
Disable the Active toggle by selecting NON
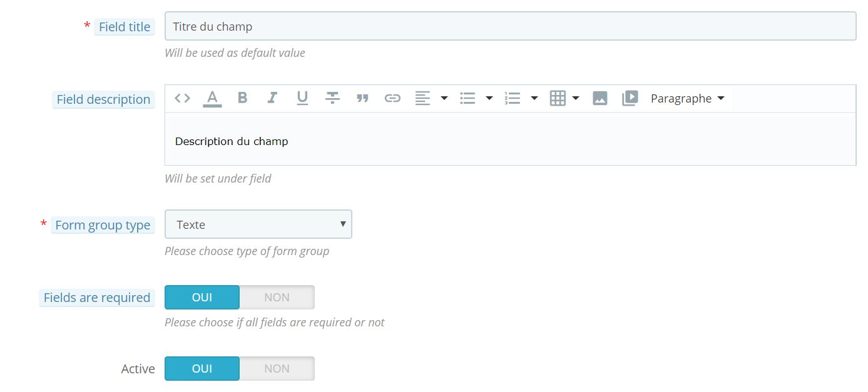pyautogui.click(x=276, y=368)
